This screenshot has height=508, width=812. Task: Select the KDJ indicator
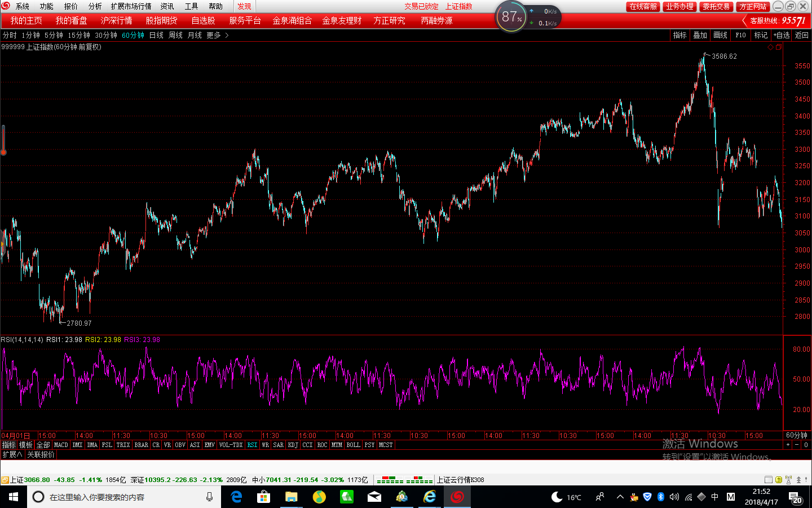tap(293, 445)
